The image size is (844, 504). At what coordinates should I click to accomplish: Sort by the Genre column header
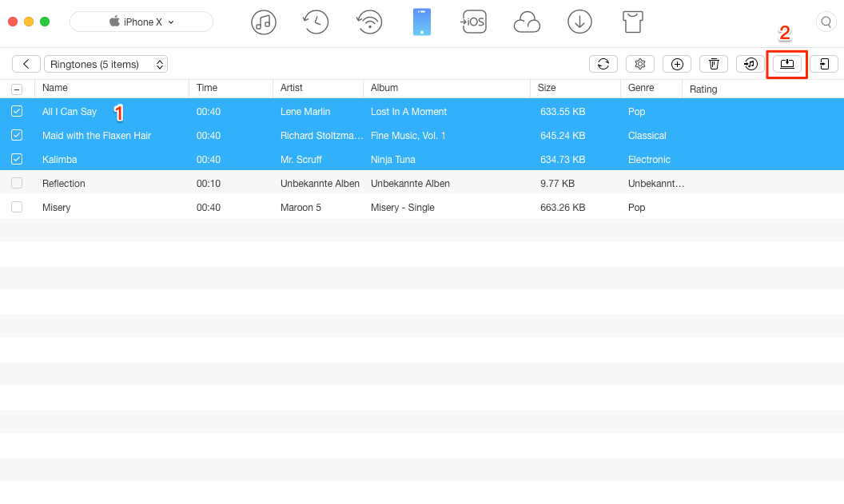click(651, 88)
